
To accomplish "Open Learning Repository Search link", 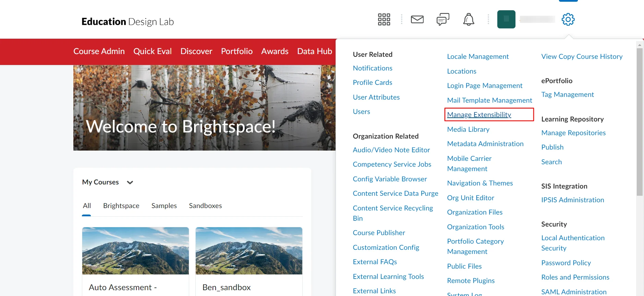I will pos(551,162).
